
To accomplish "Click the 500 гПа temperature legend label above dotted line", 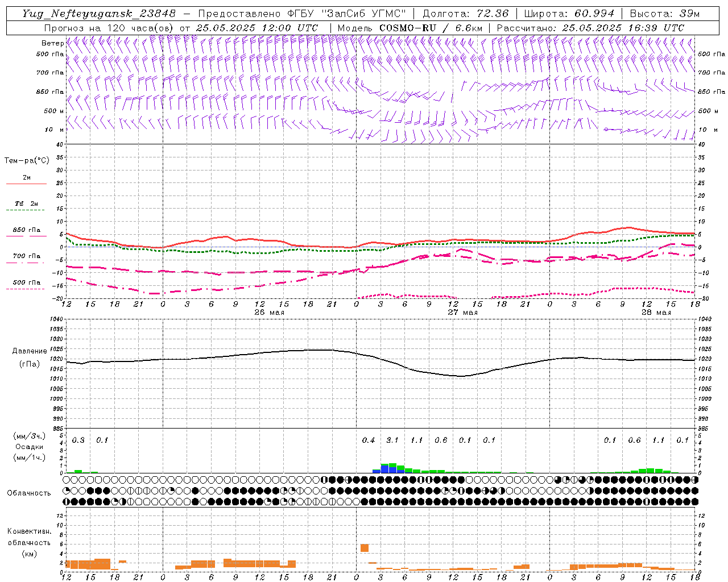I will coord(27,282).
